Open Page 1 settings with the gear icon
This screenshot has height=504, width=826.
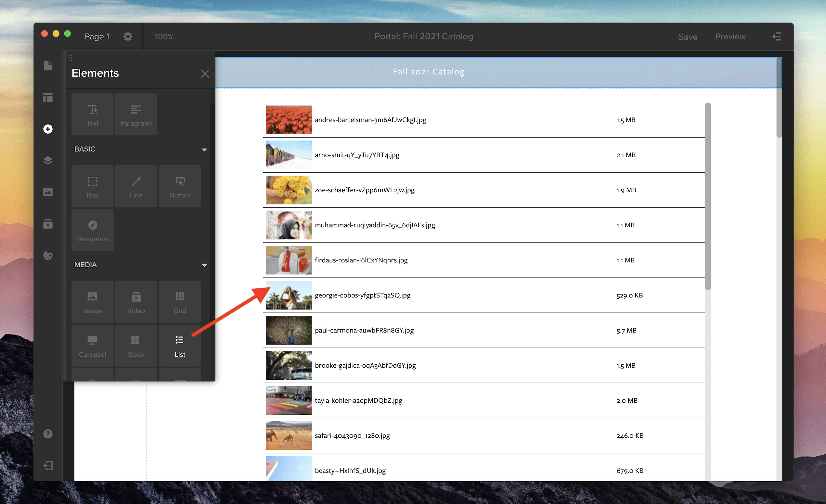pos(128,36)
